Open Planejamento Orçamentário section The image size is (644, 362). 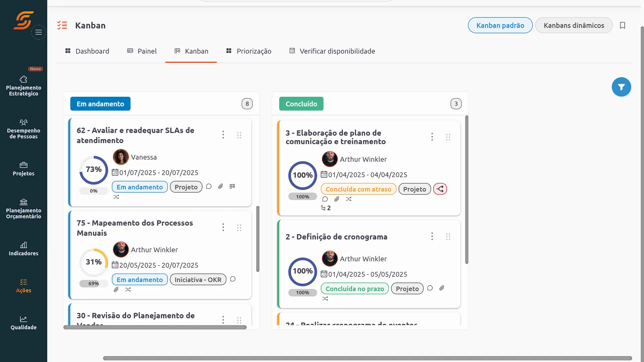click(x=23, y=209)
